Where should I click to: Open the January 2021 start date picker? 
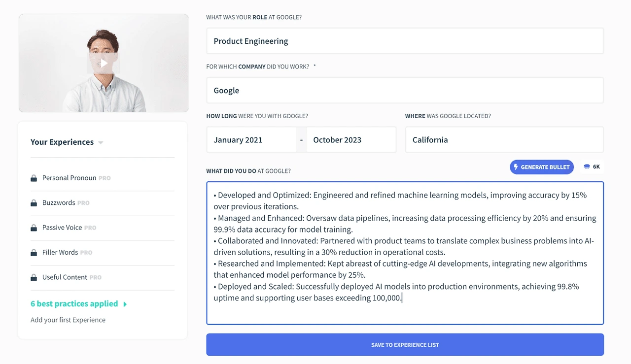click(251, 140)
